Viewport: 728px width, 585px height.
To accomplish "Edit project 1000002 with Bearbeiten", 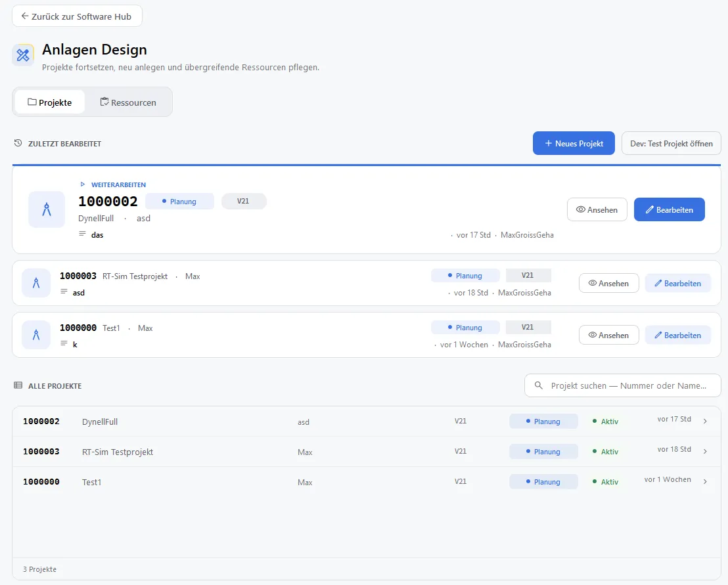I will pyautogui.click(x=670, y=209).
